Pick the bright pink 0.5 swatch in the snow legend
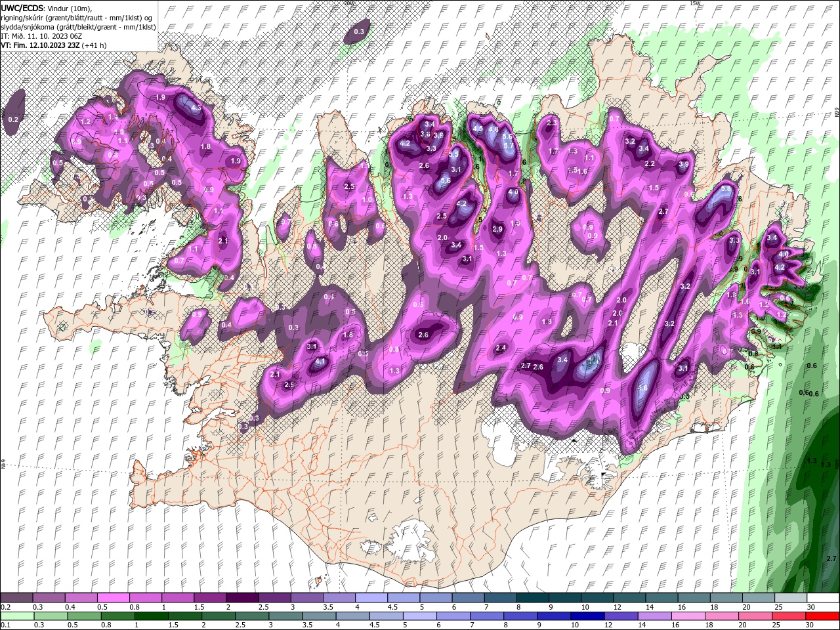The width and height of the screenshot is (840, 630). coord(113,598)
